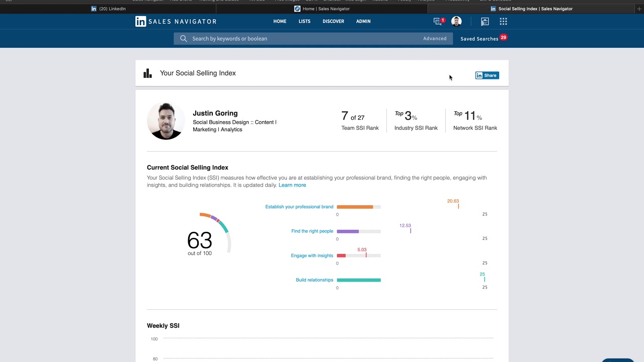Click the Current Social Selling Index heading

click(188, 167)
